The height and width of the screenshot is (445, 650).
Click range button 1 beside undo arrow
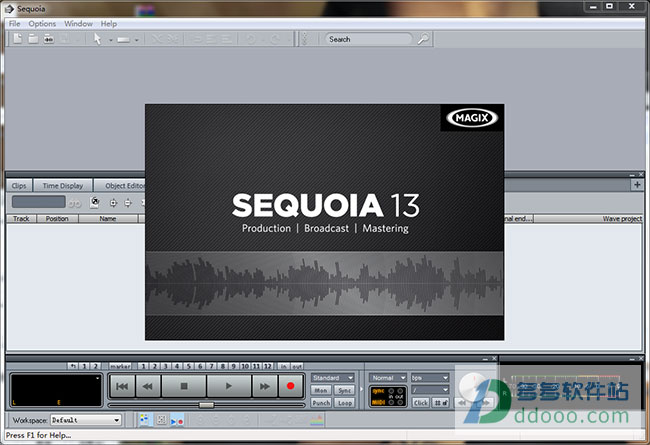point(84,366)
